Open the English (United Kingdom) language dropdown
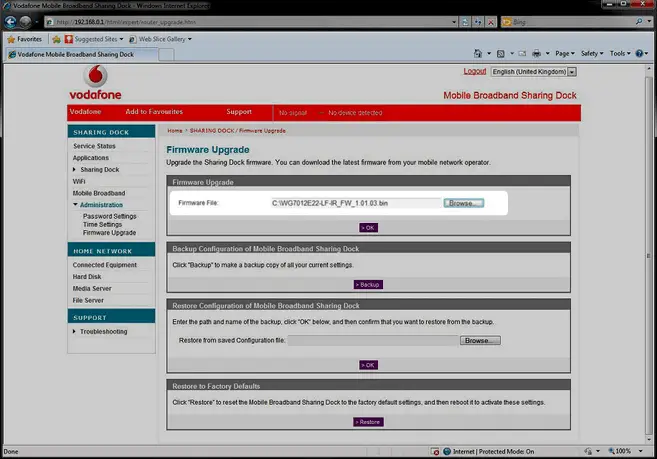This screenshot has width=657, height=459. pos(533,72)
